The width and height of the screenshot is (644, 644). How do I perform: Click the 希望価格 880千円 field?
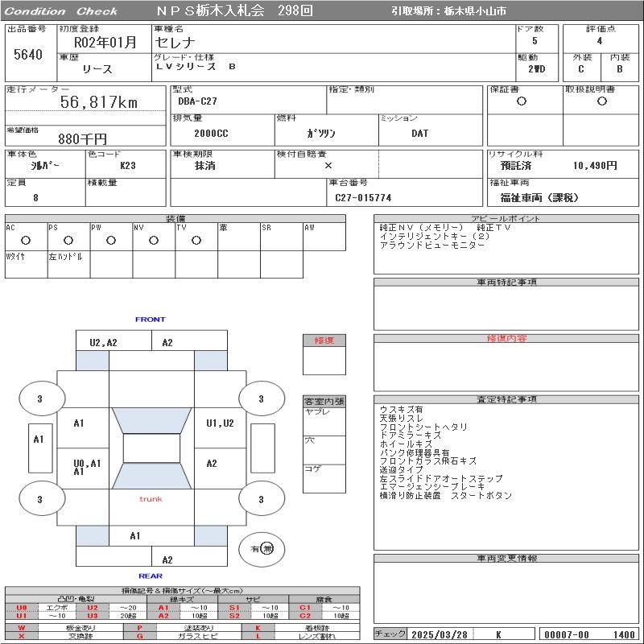click(85, 136)
